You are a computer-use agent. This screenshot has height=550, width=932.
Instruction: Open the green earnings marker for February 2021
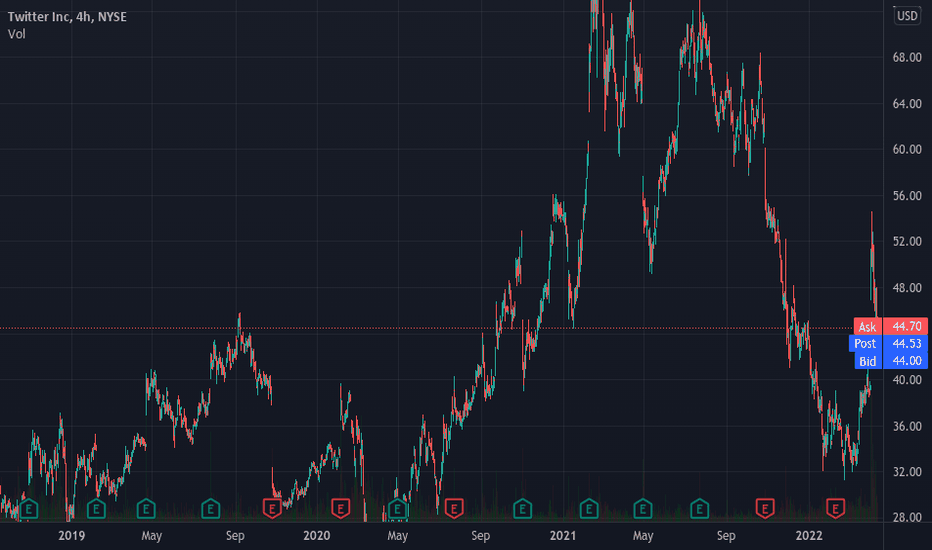[x=589, y=509]
